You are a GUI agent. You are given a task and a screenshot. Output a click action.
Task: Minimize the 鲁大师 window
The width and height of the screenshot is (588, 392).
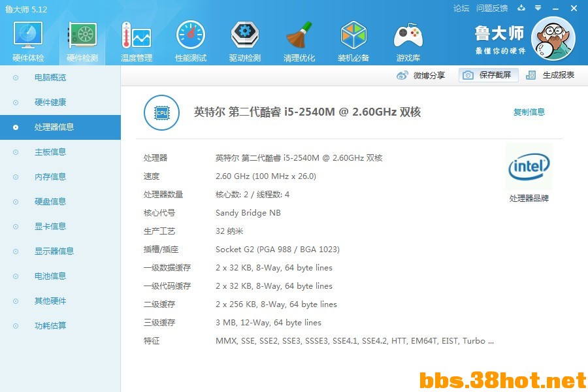coord(555,8)
